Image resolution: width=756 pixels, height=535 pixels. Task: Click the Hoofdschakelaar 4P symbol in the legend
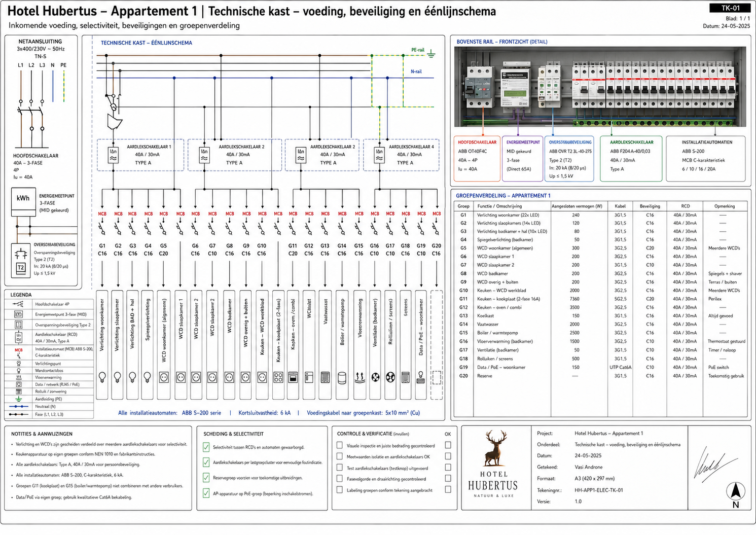pyautogui.click(x=19, y=304)
